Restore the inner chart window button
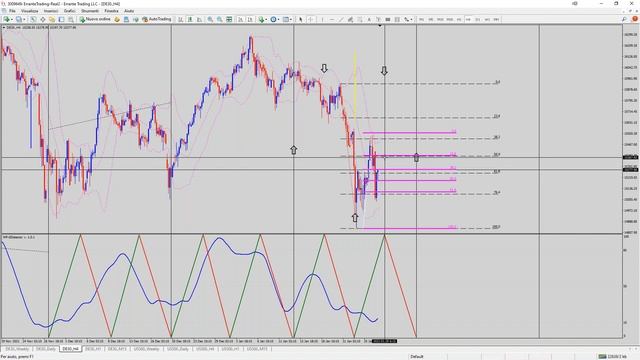This screenshot has height=360, width=640. (632, 11)
